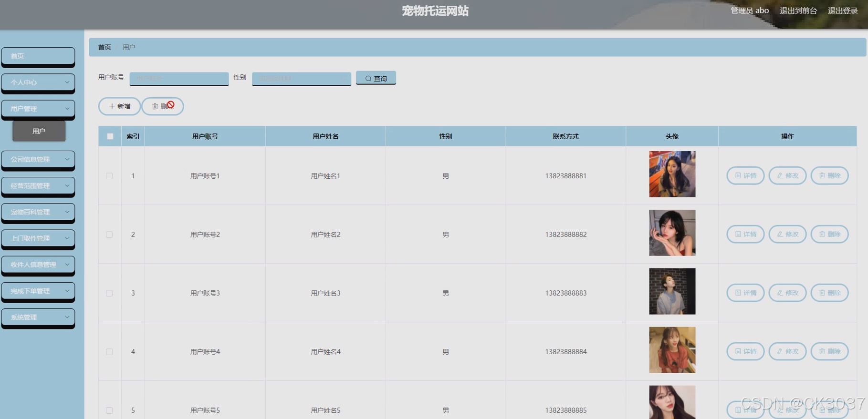Click cell 用户姓名4
868x419 pixels.
[x=325, y=352]
